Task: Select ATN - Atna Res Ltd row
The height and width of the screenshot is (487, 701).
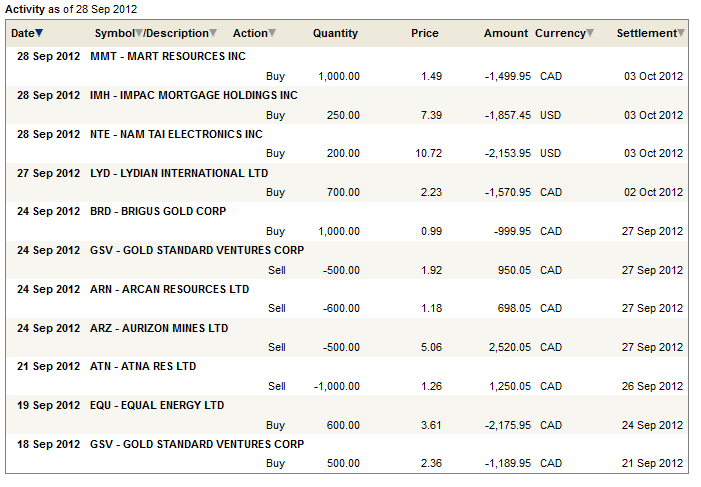Action: tap(143, 366)
